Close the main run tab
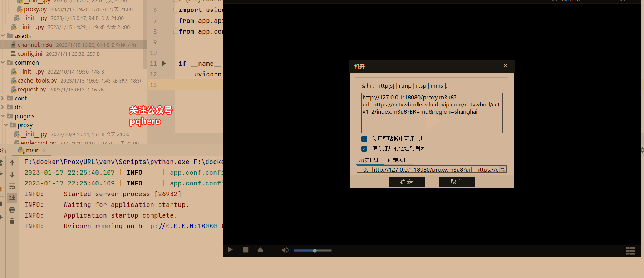 tap(44, 150)
